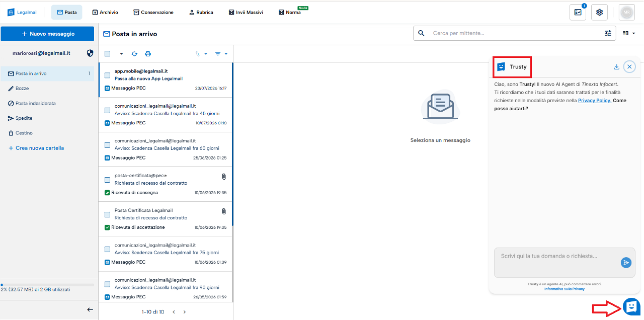Expand the selection options dropdown arrow

[x=121, y=54]
